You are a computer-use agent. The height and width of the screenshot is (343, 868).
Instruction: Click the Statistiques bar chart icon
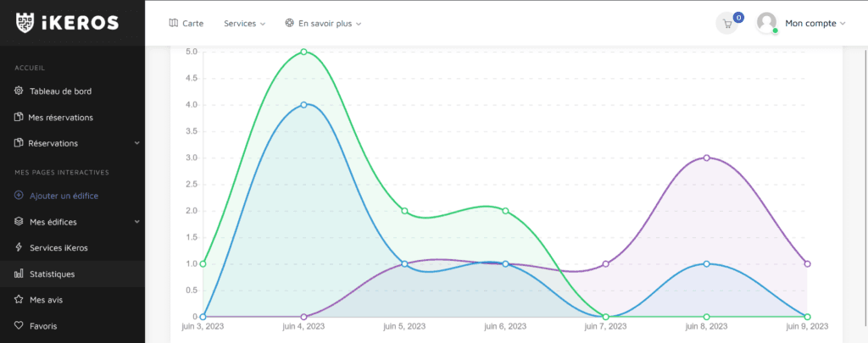19,274
